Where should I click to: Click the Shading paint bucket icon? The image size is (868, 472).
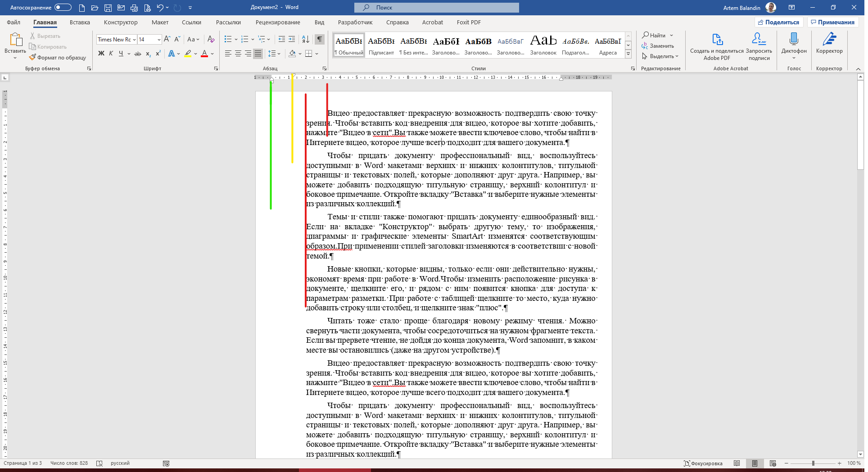(292, 54)
